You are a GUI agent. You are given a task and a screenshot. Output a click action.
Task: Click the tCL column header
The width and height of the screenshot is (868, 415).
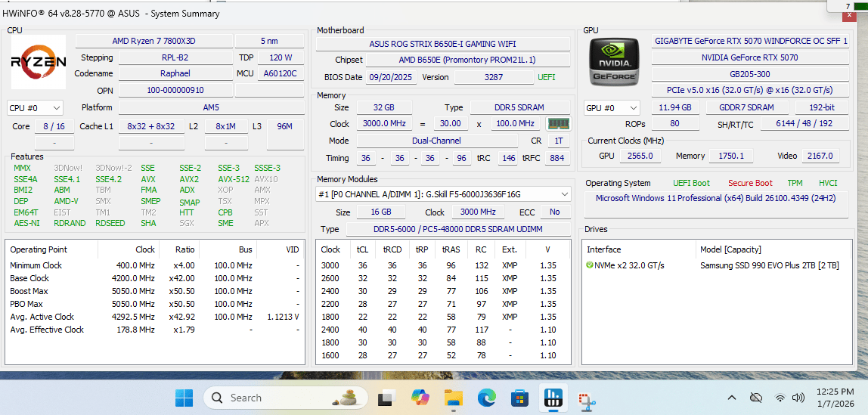pyautogui.click(x=363, y=249)
